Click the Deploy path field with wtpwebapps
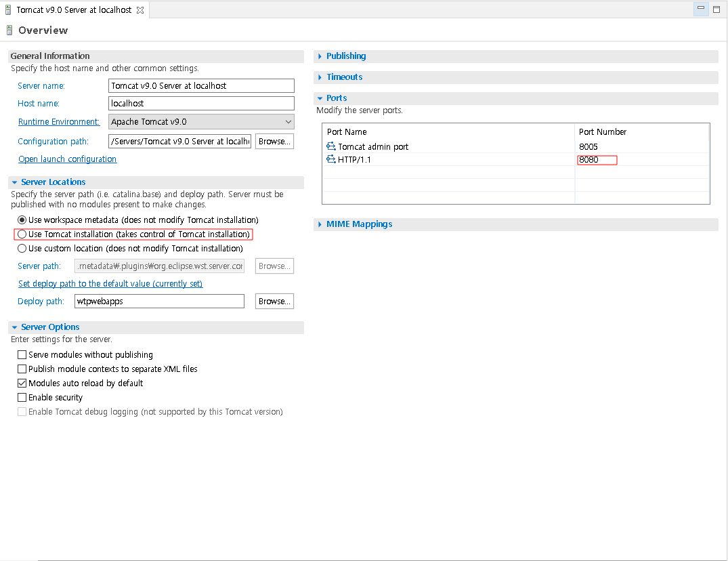This screenshot has height=561, width=728. tap(159, 302)
